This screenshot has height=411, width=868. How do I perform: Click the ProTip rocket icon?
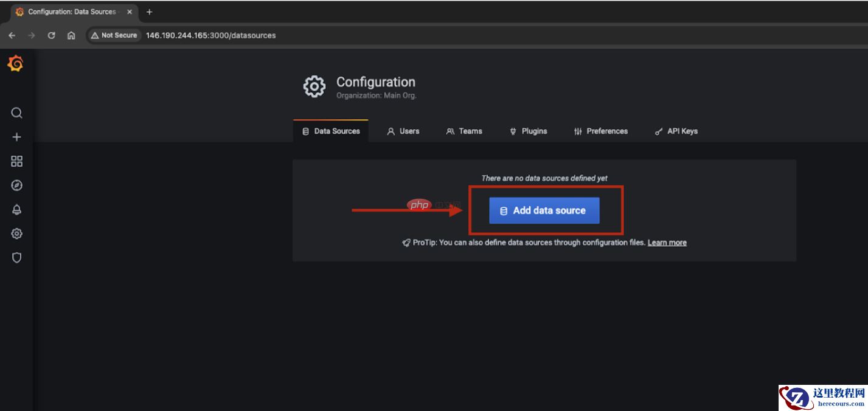tap(406, 243)
